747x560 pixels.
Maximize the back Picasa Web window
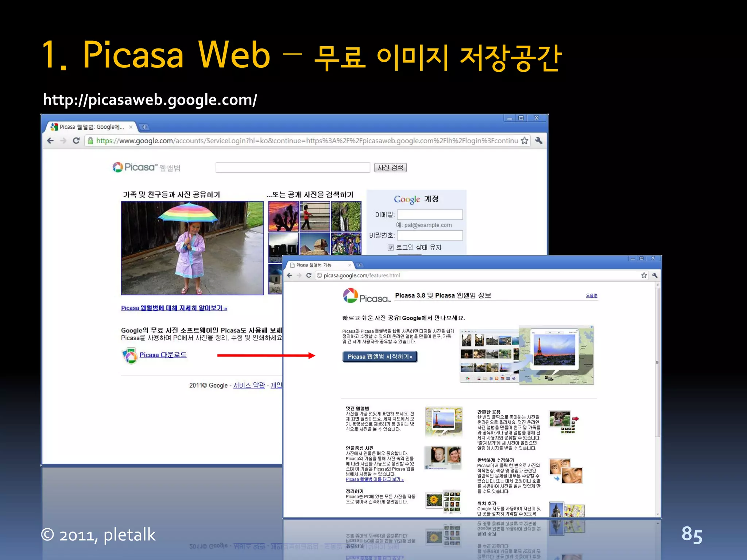pyautogui.click(x=521, y=118)
